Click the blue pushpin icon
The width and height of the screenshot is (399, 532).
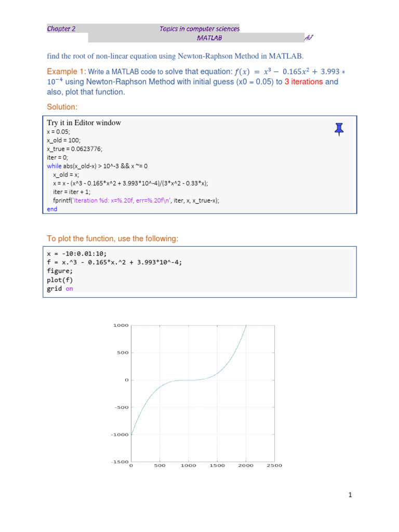click(339, 129)
